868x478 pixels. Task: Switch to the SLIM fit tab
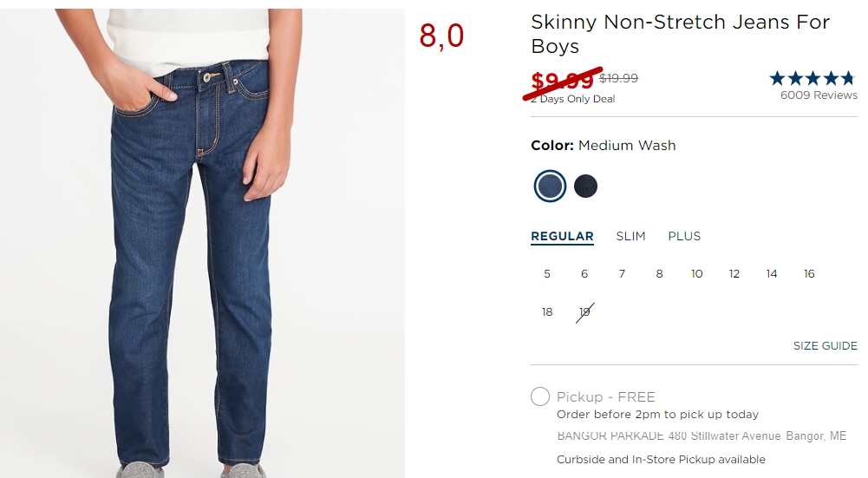[x=630, y=237]
